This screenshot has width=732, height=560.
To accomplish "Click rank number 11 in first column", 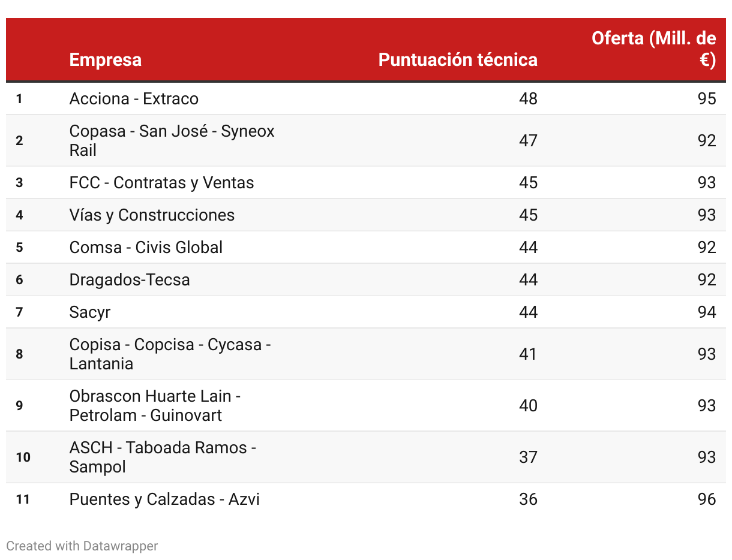I will pos(23,499).
